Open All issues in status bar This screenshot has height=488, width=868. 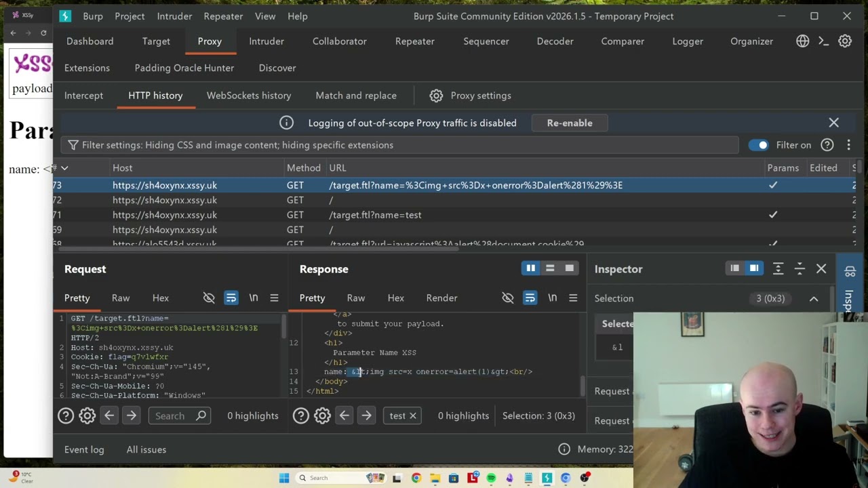(146, 449)
